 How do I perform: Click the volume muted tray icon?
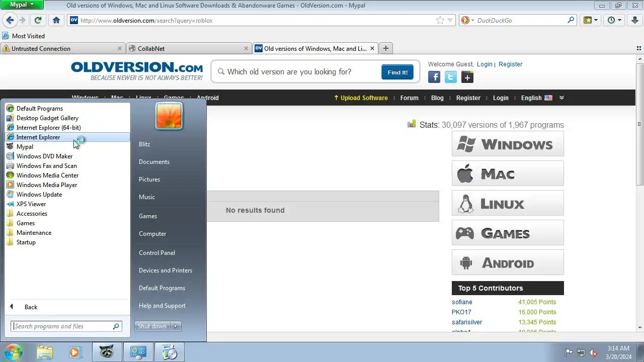pos(593,352)
